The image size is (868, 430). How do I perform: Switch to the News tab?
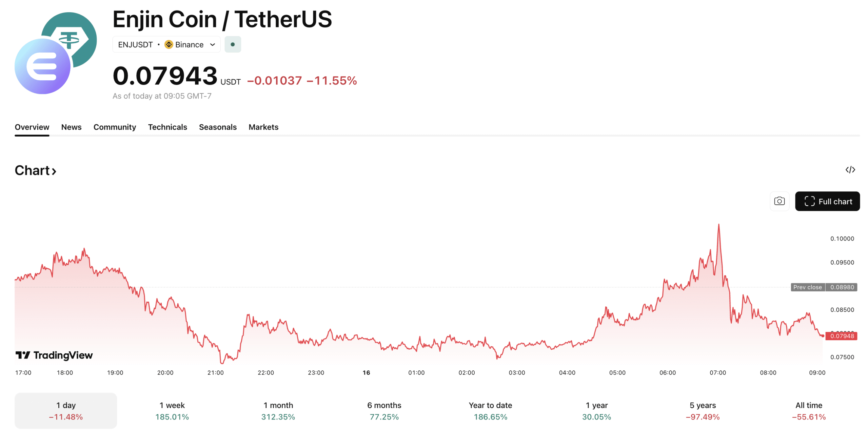pyautogui.click(x=71, y=127)
